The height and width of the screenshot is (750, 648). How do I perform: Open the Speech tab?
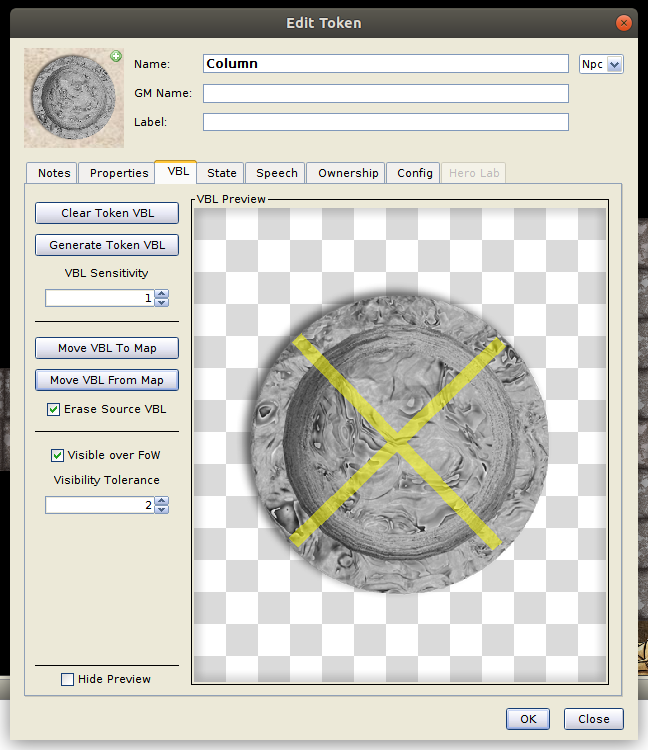[276, 173]
